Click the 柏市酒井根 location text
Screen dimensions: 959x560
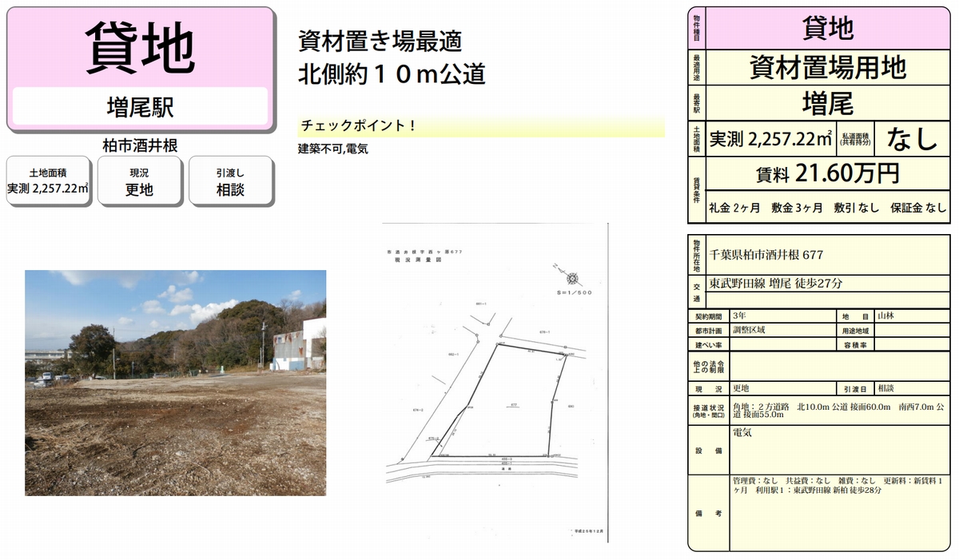point(140,145)
